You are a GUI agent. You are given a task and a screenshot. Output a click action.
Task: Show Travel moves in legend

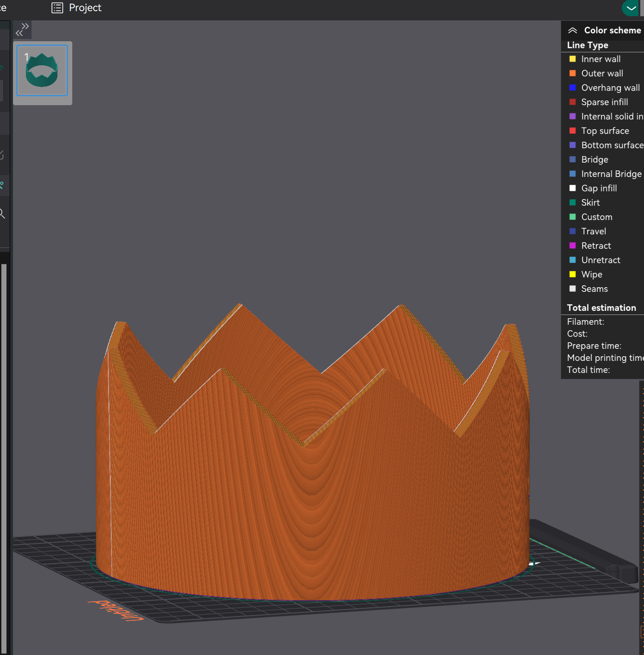(587, 232)
